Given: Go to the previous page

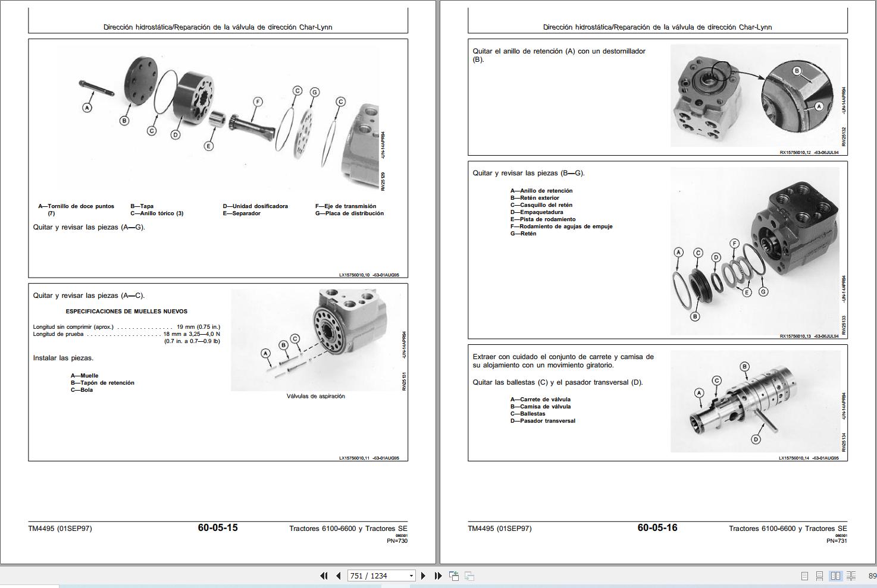Looking at the screenshot, I should pos(338,576).
